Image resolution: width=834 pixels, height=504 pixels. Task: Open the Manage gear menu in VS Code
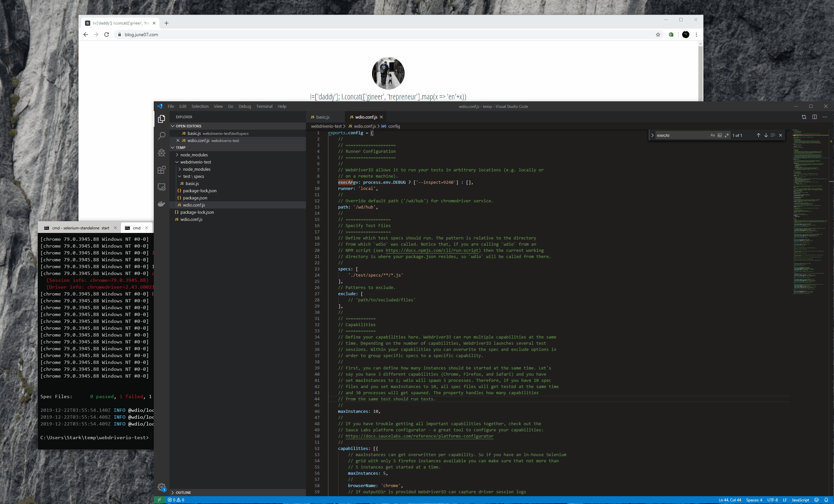click(x=162, y=487)
